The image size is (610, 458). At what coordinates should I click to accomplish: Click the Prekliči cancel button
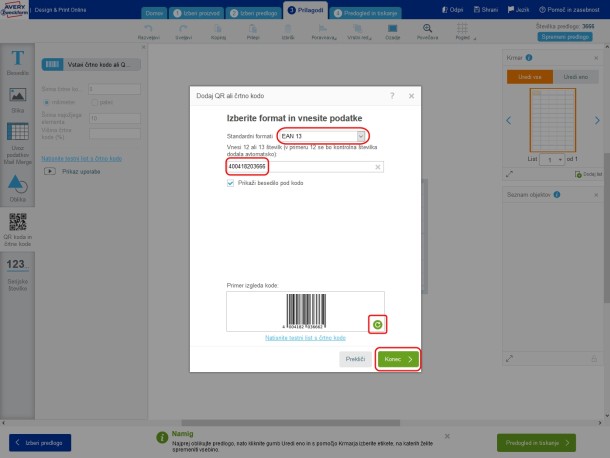[x=355, y=358]
